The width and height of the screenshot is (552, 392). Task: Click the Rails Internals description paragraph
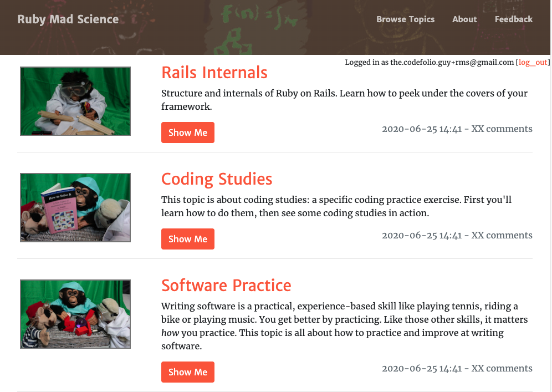point(344,100)
